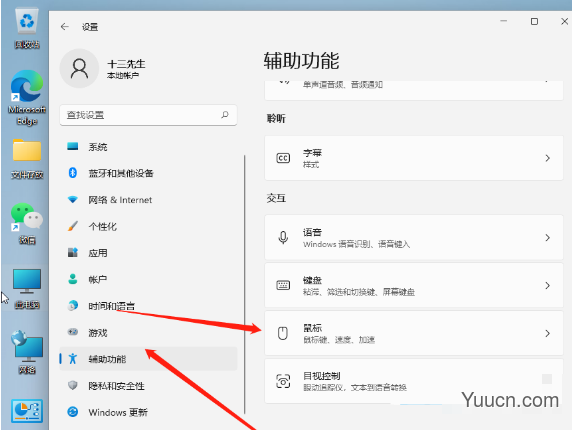
Task: Select the Control Panel desktop icon
Action: coord(27,411)
